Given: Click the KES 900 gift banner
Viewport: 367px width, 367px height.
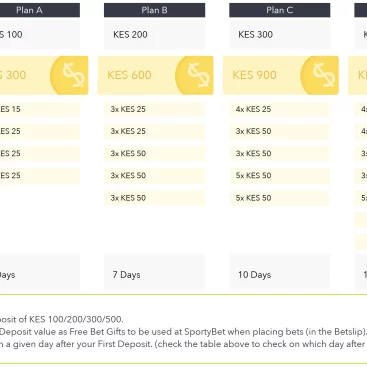Looking at the screenshot, I should click(x=281, y=75).
